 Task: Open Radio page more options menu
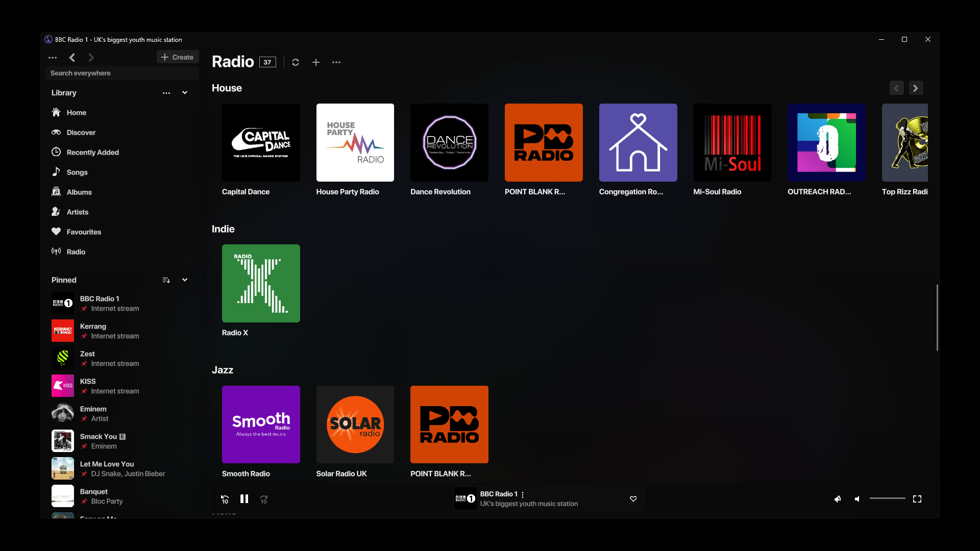(336, 62)
